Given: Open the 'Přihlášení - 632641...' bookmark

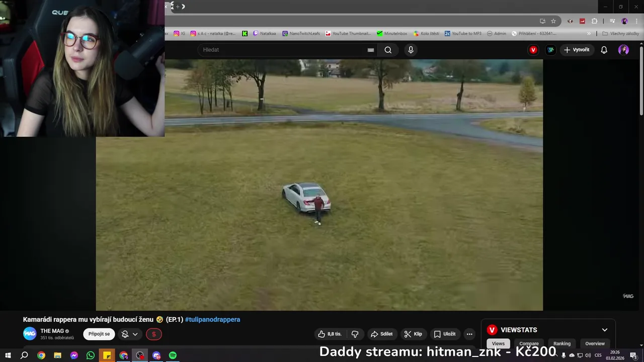Looking at the screenshot, I should click(534, 34).
